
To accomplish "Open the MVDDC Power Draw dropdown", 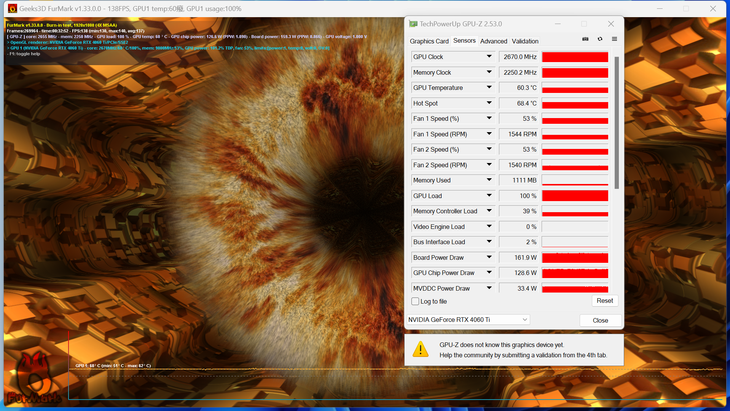I will tap(489, 288).
